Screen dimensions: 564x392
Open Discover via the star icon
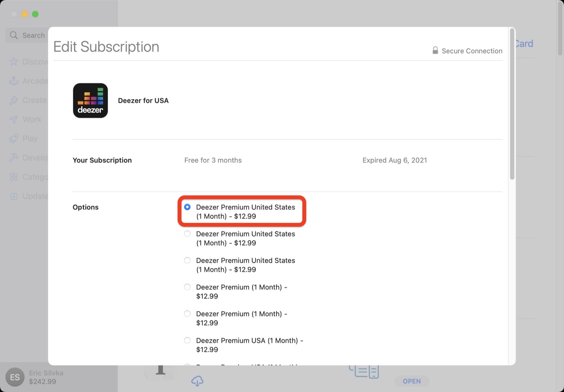14,62
